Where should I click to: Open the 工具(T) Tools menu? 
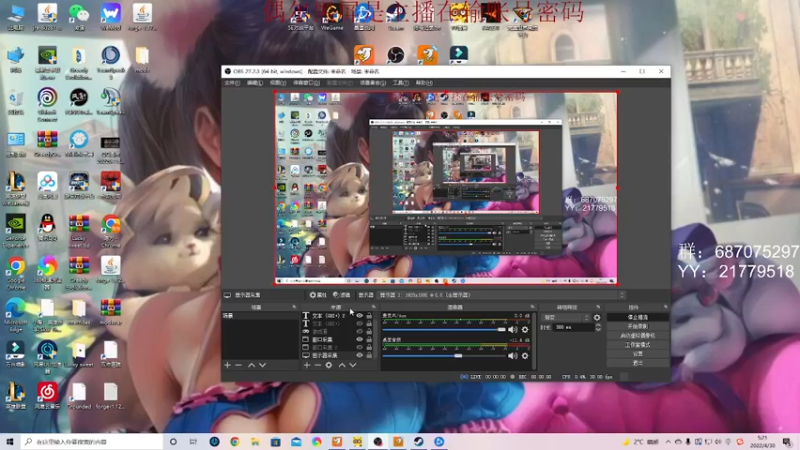[x=401, y=83]
